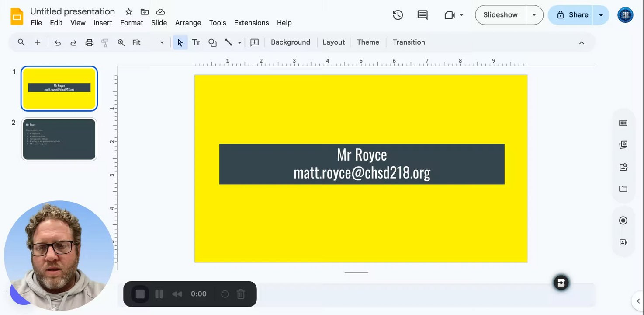Image resolution: width=644 pixels, height=315 pixels.
Task: Select the Text box tool
Action: click(x=196, y=42)
